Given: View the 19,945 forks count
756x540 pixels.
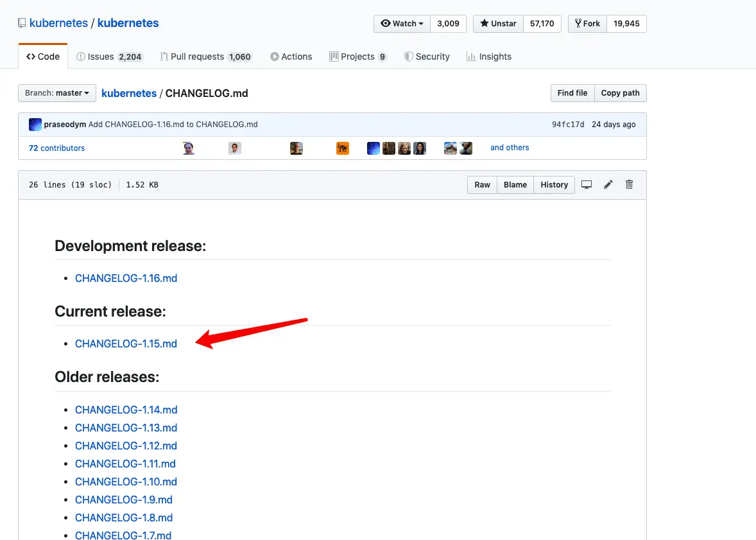Looking at the screenshot, I should pos(626,24).
